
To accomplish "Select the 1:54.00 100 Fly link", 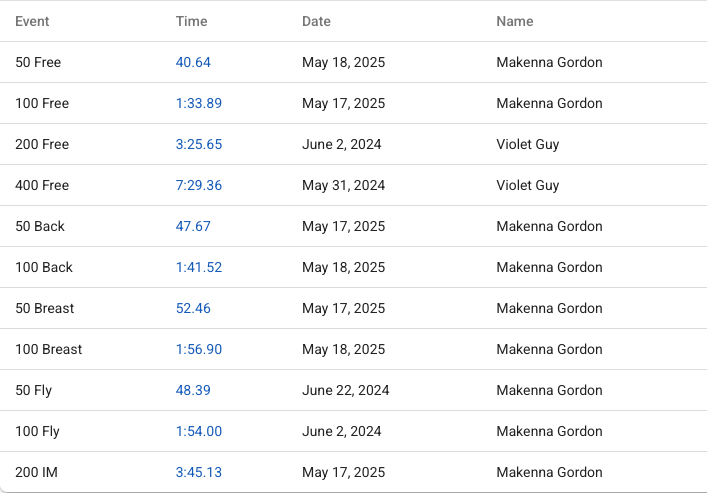I will pos(198,431).
